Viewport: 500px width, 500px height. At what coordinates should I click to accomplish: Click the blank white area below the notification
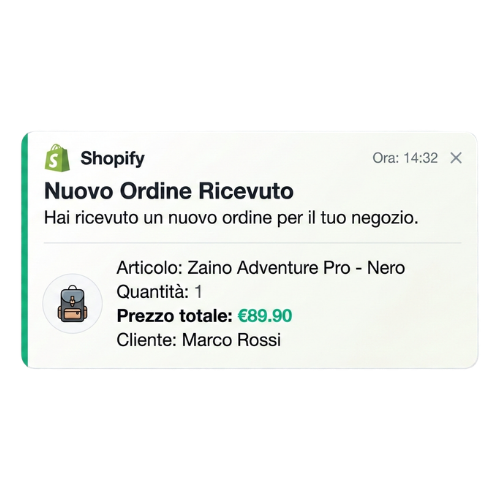coord(250,435)
